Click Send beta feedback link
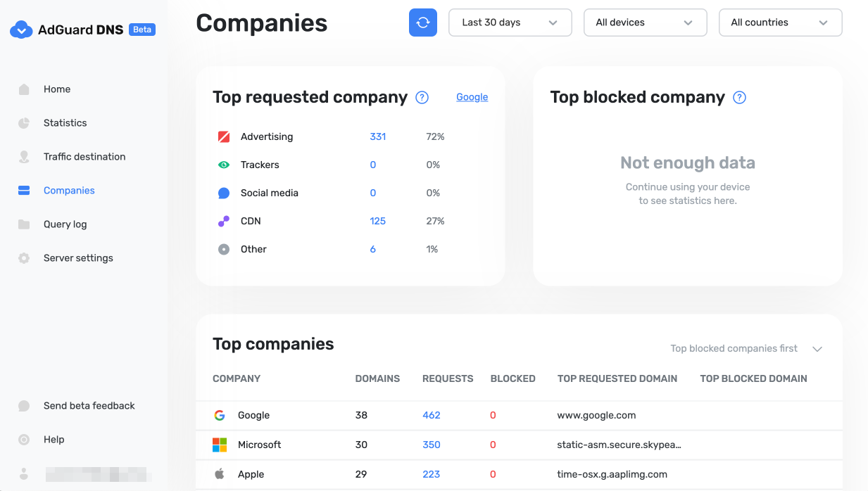This screenshot has height=491, width=868. pos(89,406)
